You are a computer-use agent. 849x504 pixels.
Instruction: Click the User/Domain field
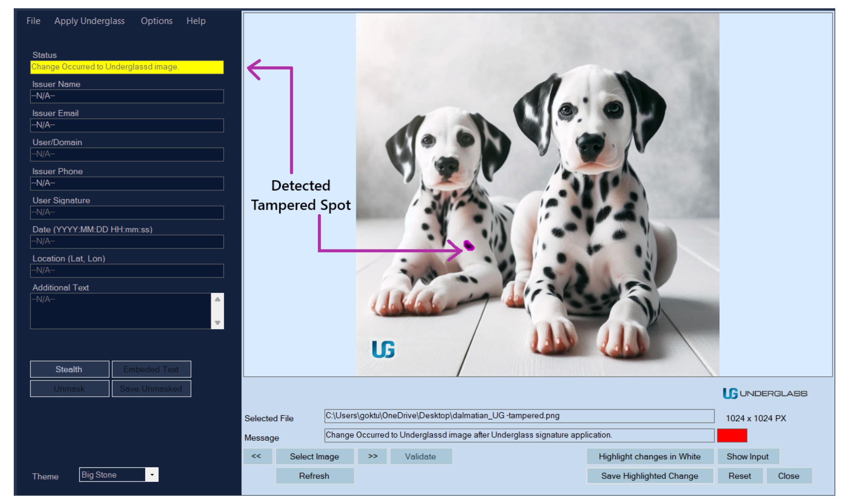click(127, 155)
